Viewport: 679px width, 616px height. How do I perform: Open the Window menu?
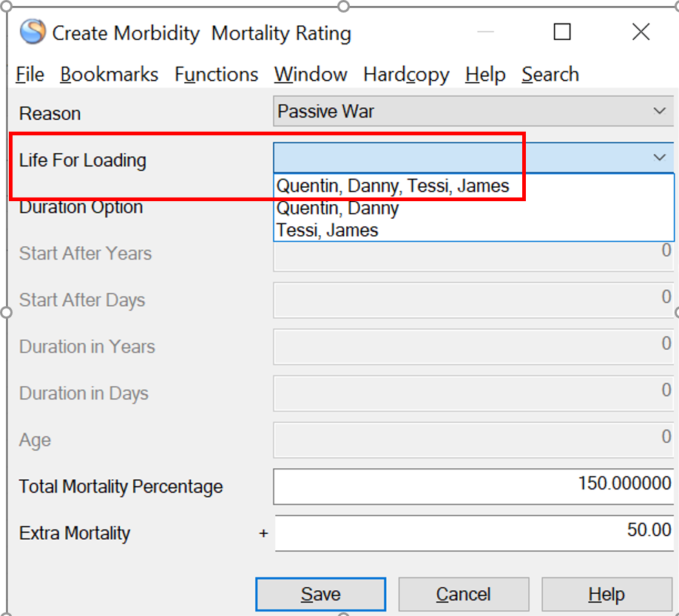click(x=311, y=75)
